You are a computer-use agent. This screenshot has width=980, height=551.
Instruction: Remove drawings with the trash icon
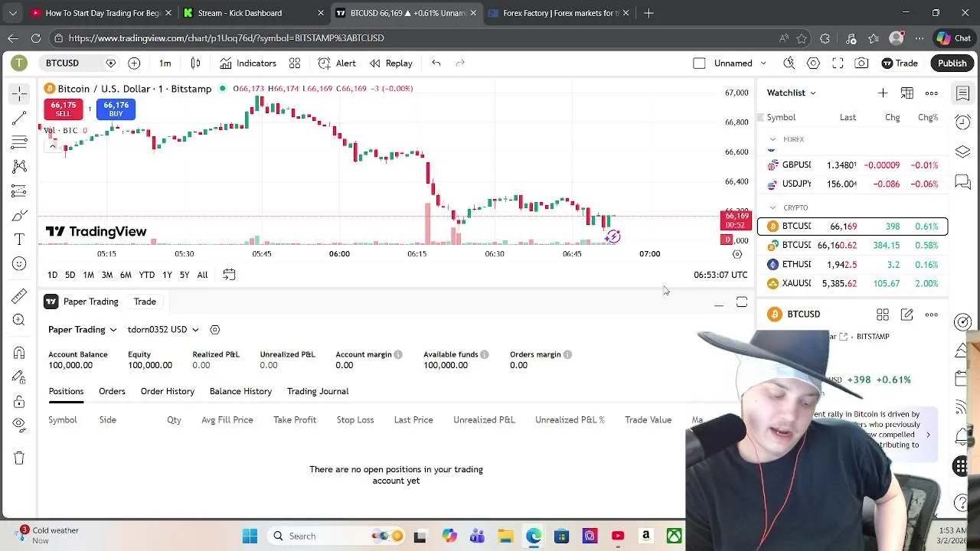point(19,458)
